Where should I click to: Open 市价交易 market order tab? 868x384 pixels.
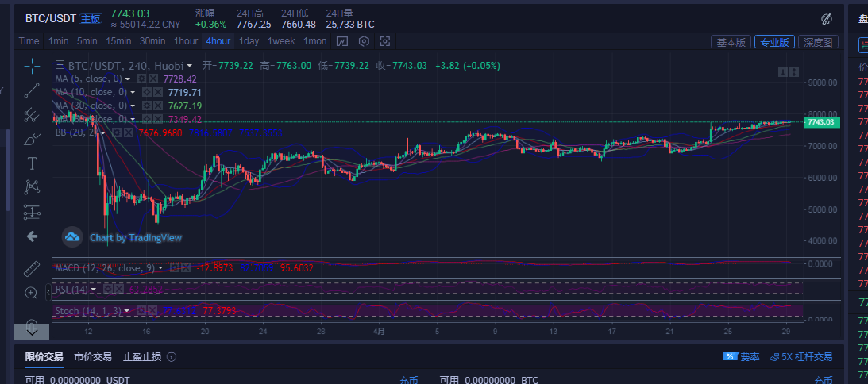tap(93, 357)
